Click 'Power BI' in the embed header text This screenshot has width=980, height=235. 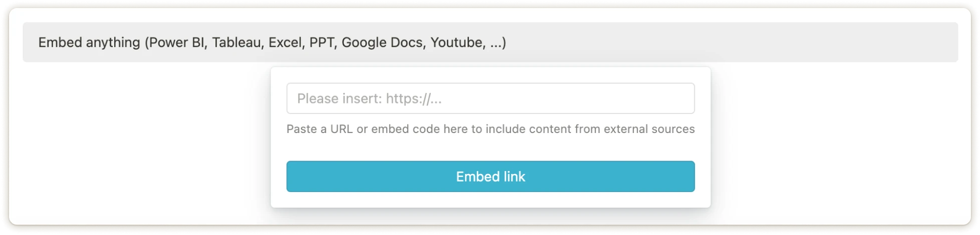(x=177, y=42)
